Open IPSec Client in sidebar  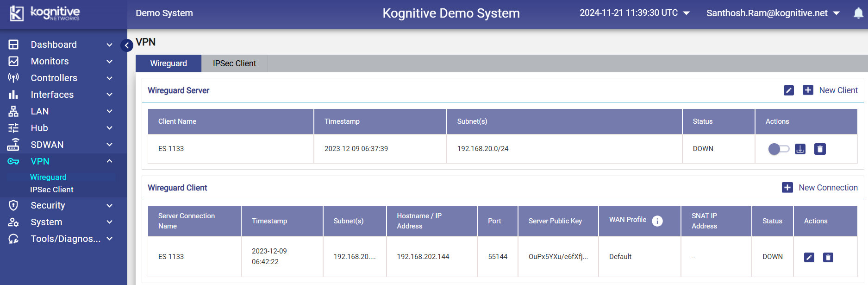coord(52,190)
